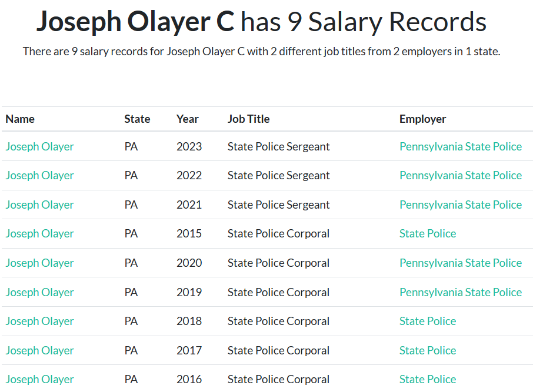This screenshot has width=533, height=392.
Task: Open State Police employer link in 2016 row
Action: pyautogui.click(x=428, y=379)
